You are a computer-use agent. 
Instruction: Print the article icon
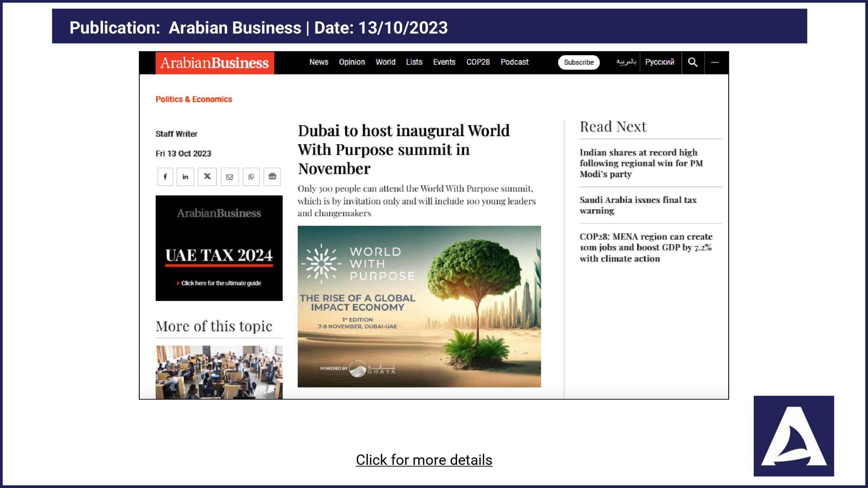click(x=272, y=177)
